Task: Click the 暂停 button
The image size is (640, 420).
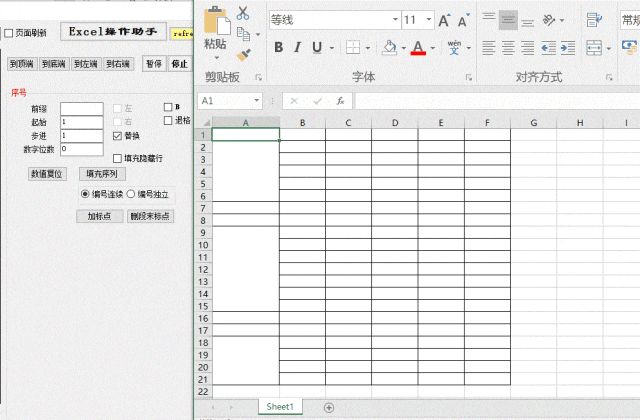Action: coord(154,64)
